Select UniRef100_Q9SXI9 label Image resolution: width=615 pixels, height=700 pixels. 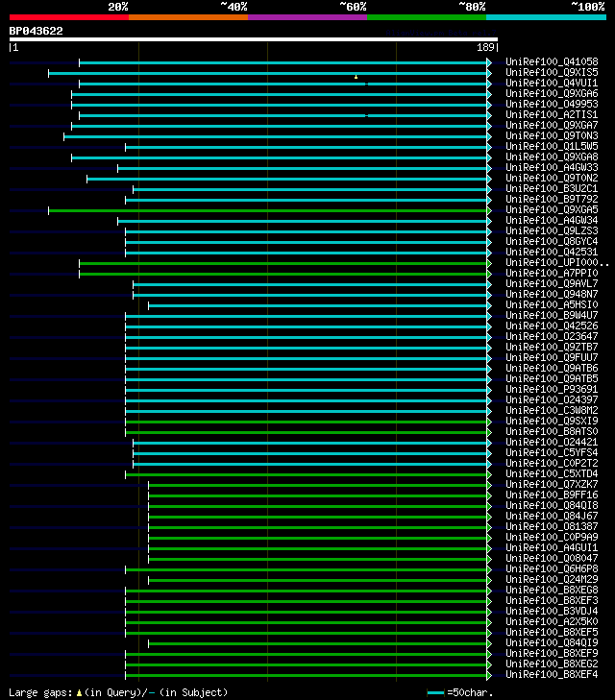552,421
